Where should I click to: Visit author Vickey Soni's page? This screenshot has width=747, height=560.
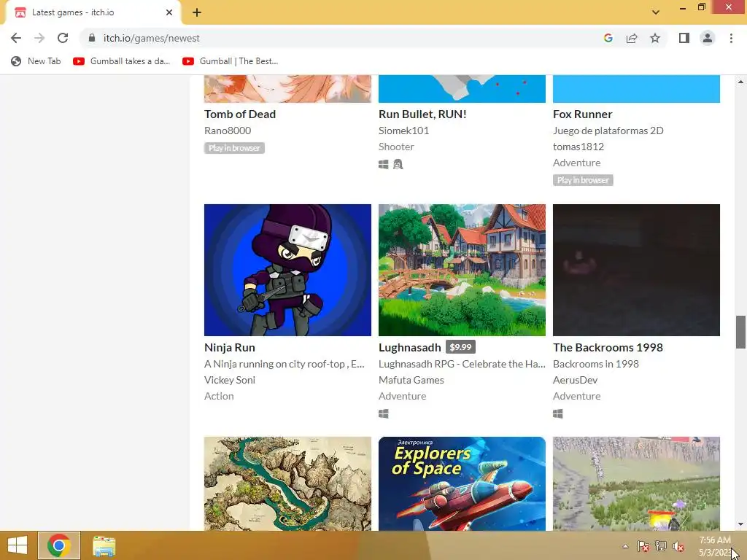230,380
